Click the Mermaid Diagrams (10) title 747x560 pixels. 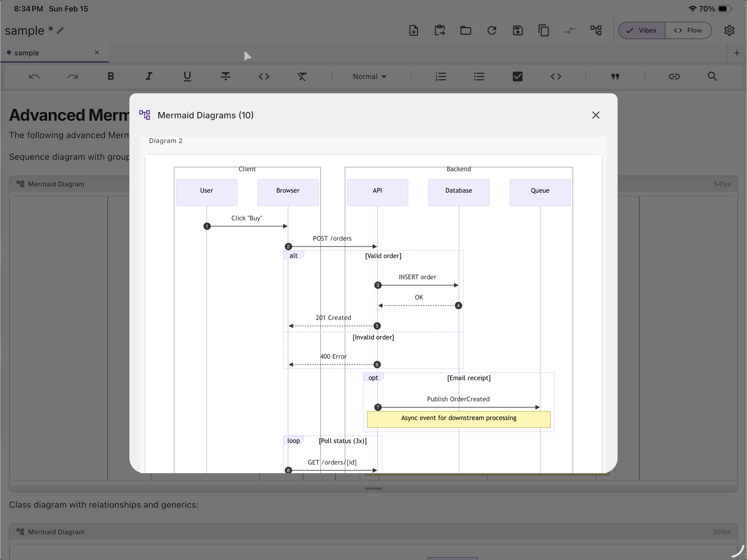(x=205, y=115)
